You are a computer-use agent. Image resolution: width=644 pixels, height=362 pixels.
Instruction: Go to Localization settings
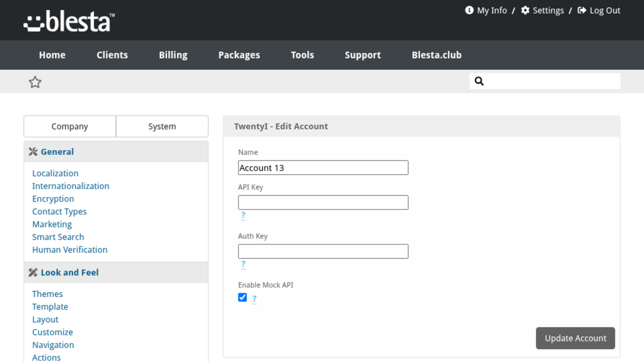(55, 173)
